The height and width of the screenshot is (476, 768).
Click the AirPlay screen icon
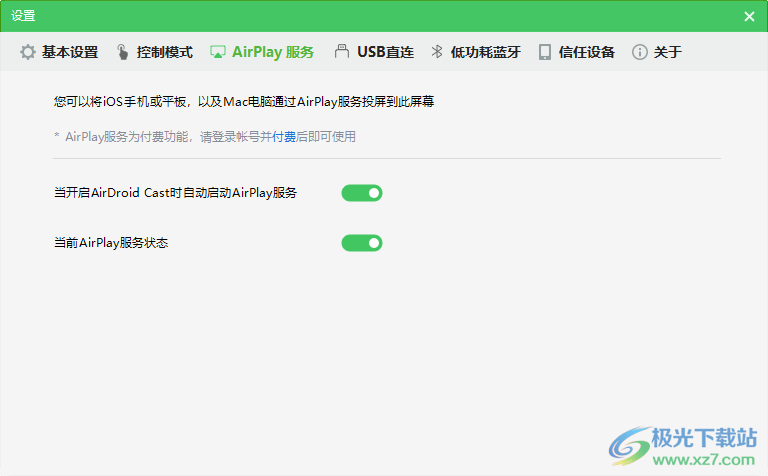[x=218, y=52]
